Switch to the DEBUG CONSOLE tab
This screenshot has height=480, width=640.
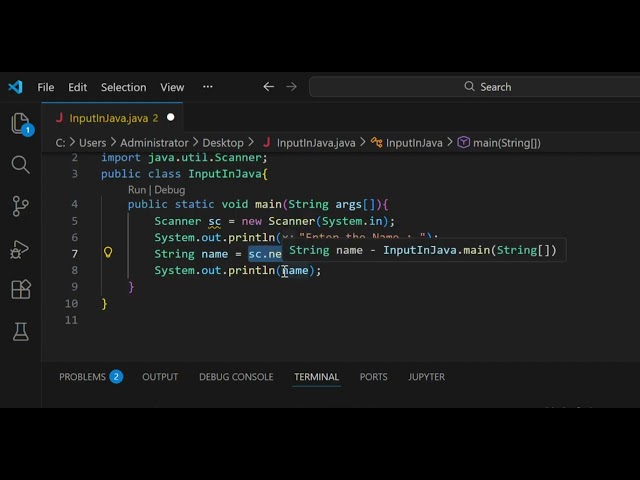tap(236, 377)
